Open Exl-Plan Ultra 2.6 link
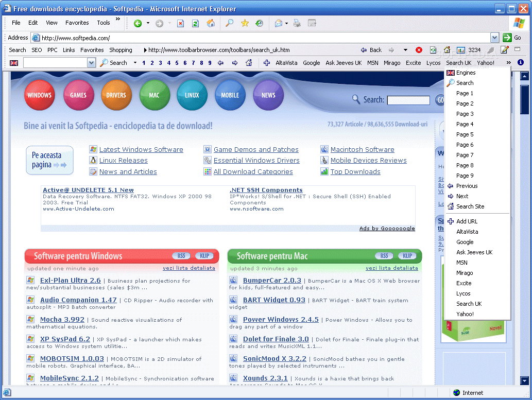The height and width of the screenshot is (400, 532). [x=70, y=280]
